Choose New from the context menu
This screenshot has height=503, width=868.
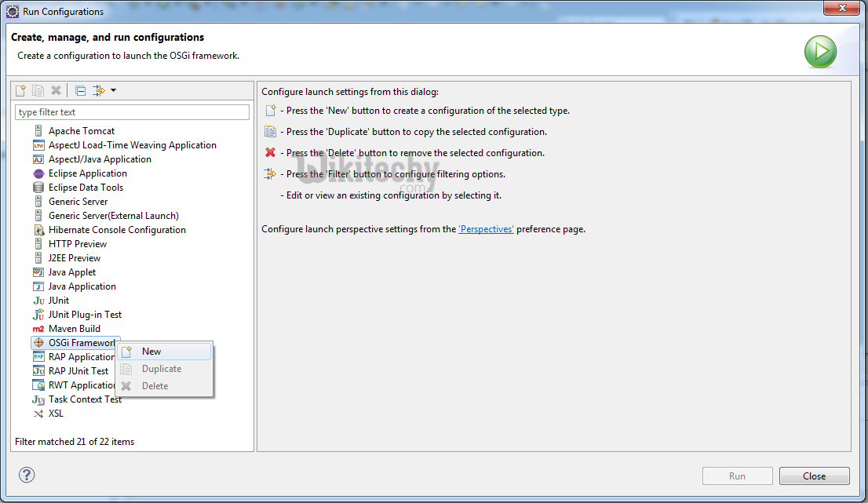151,352
